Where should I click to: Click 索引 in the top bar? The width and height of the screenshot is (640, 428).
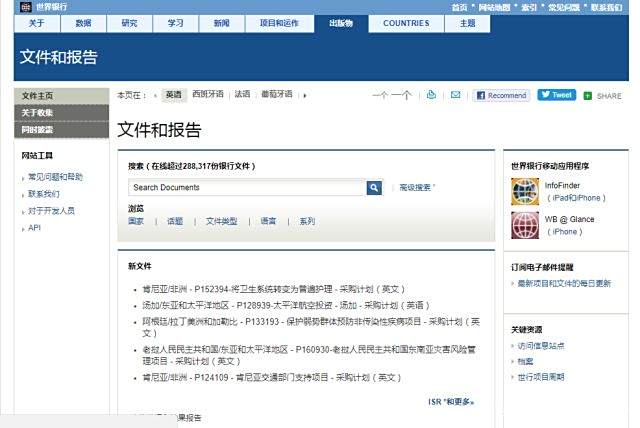click(529, 7)
